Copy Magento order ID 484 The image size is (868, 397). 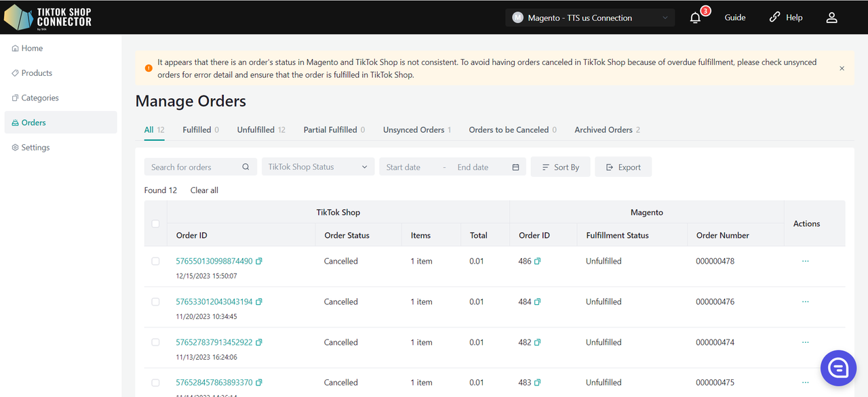click(x=538, y=302)
